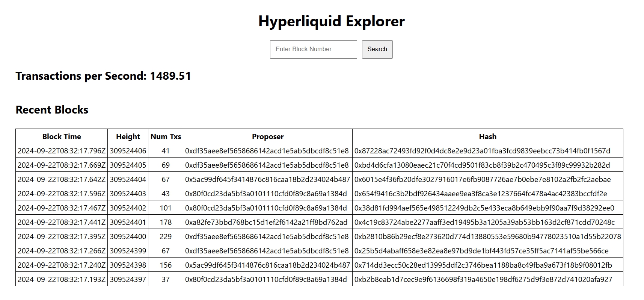Click proposer 0xa82fe73bbd768bc15d1ef2f6142a21ff8bd762ad
The width and height of the screenshot is (644, 300).
(266, 222)
